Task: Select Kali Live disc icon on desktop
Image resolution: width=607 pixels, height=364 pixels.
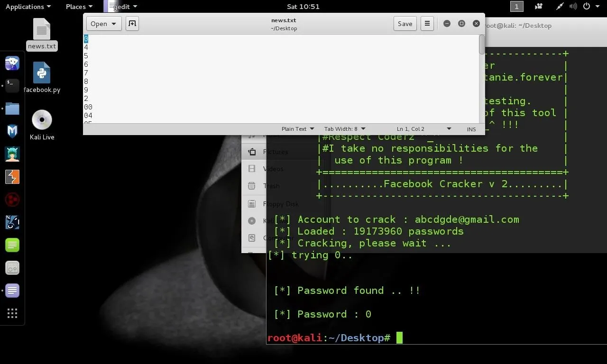Action: 42,125
